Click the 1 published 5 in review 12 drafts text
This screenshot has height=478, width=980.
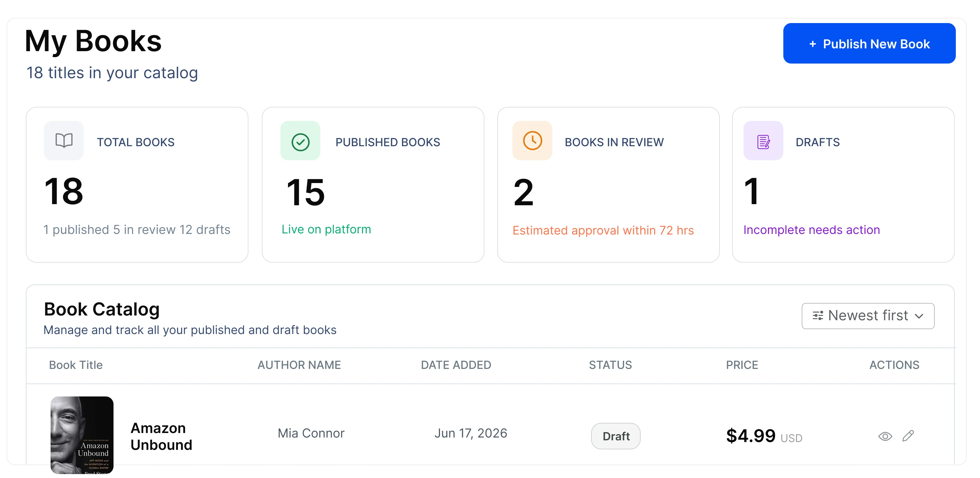(x=137, y=229)
